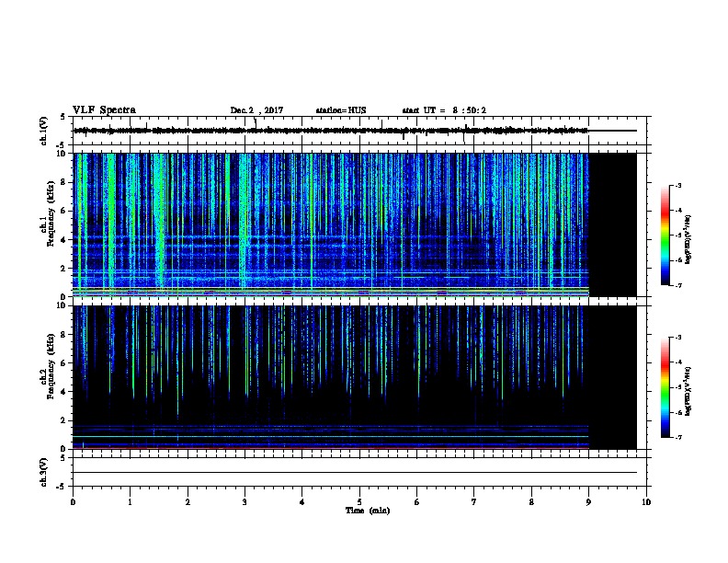Screen dimensions: 728x563
Task: Select the date text "Dec. 2, 2017"
Action: pos(256,110)
